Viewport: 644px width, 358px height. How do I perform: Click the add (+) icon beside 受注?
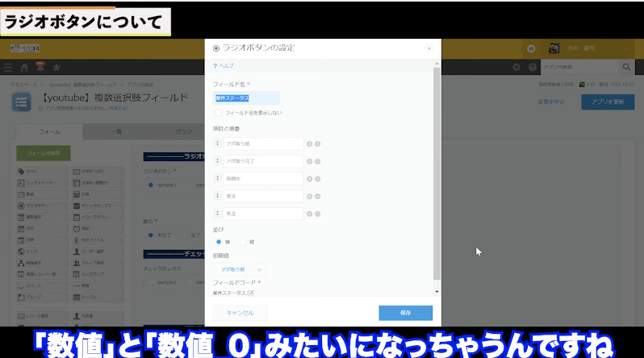coord(309,196)
